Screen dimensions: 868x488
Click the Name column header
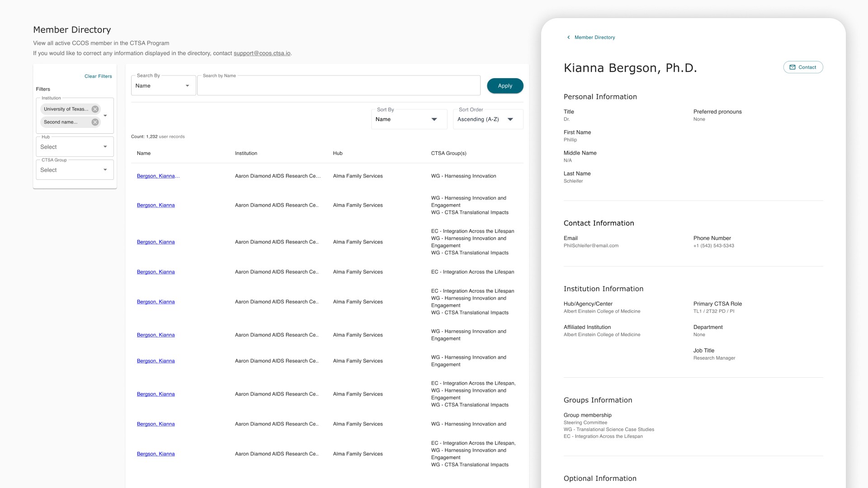(144, 153)
